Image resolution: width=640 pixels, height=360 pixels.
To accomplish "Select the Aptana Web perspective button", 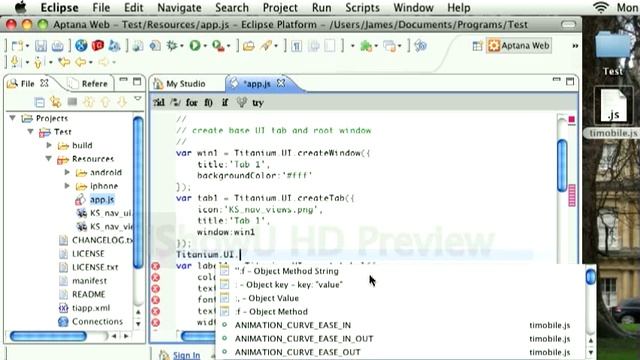I will (519, 46).
